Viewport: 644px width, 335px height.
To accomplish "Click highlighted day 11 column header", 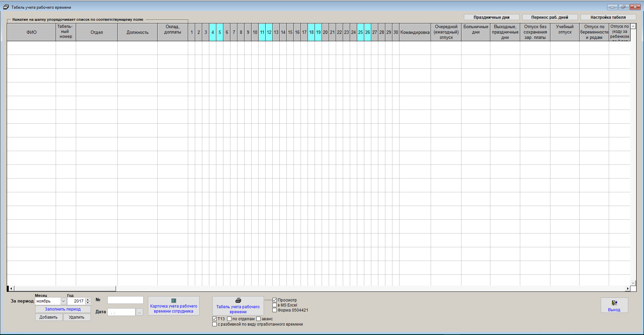I will [262, 32].
